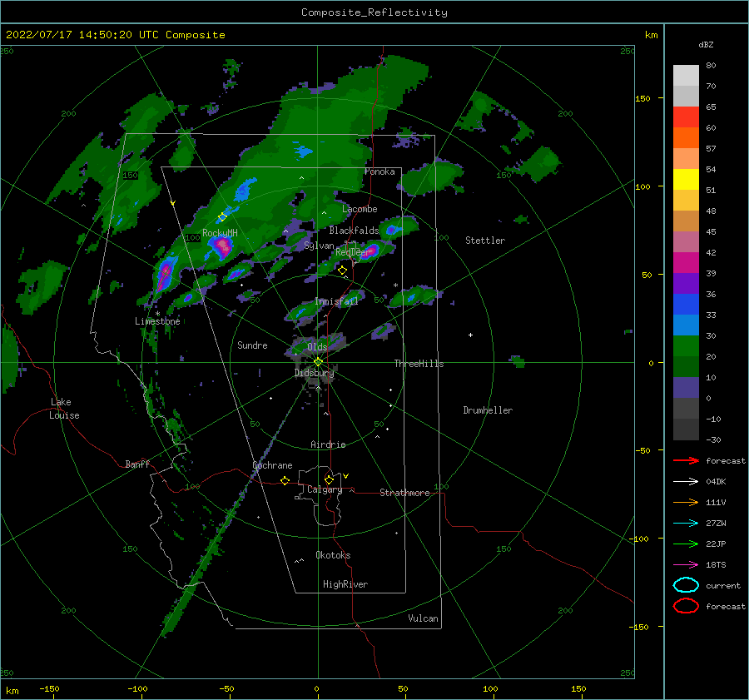
Task: Click the Okotoks label
Action: [333, 555]
